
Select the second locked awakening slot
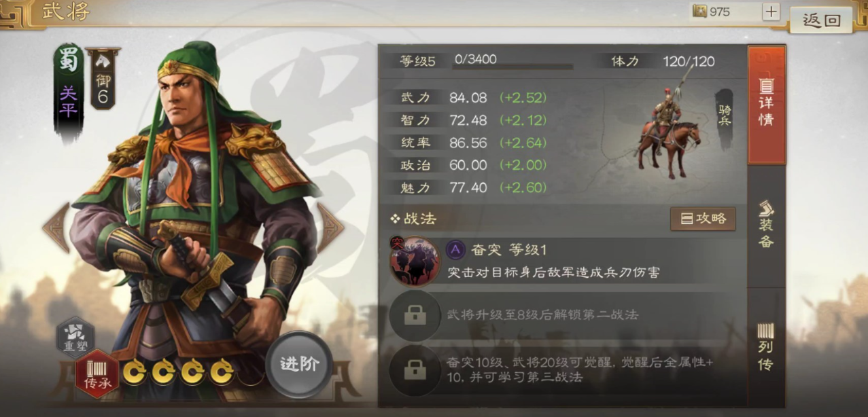pyautogui.click(x=414, y=370)
